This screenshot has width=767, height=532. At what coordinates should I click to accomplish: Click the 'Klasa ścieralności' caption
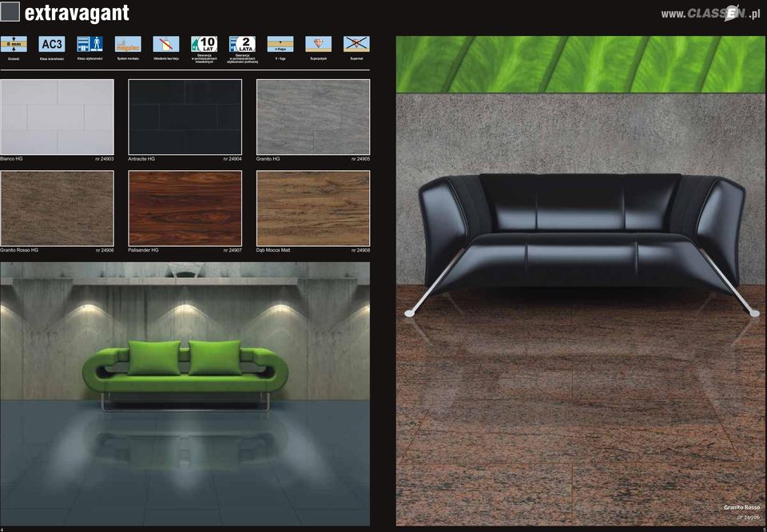(52, 58)
